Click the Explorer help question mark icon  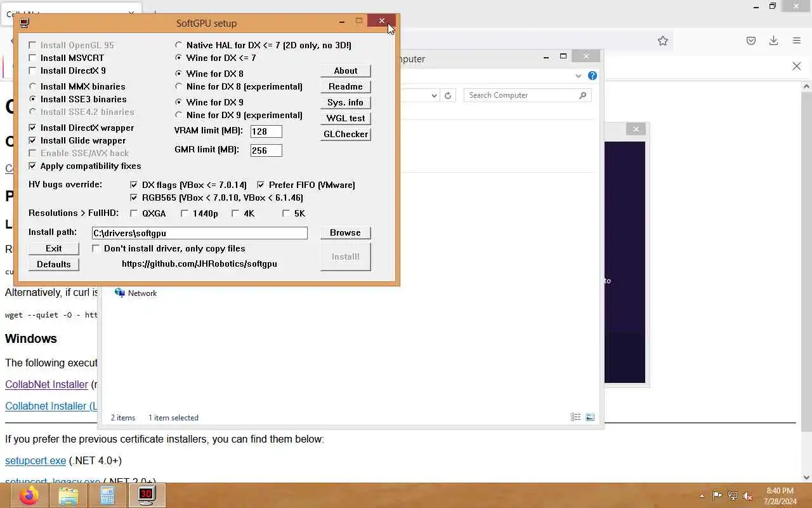point(593,76)
